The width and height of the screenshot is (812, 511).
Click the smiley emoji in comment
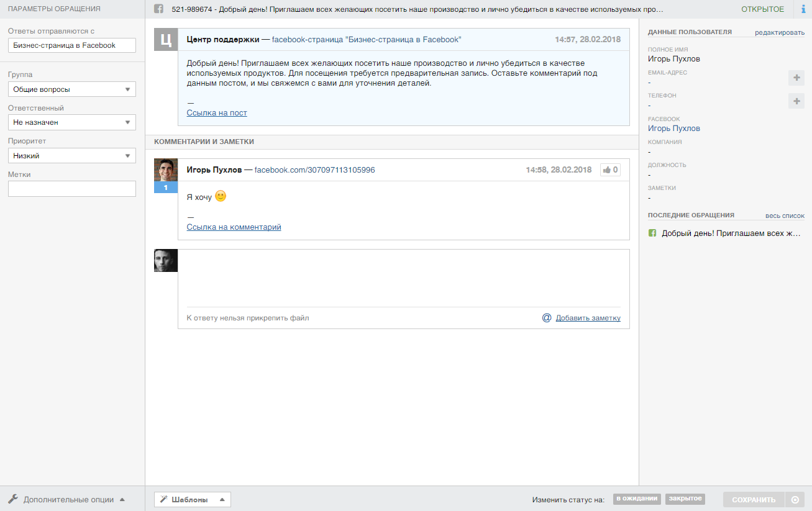coord(221,196)
